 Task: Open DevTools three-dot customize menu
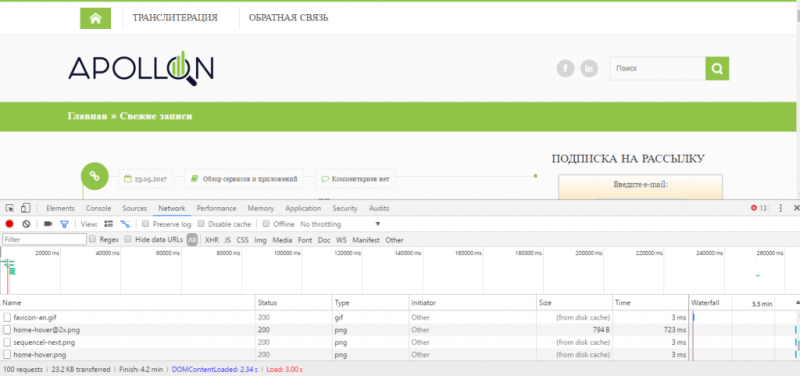coord(781,208)
